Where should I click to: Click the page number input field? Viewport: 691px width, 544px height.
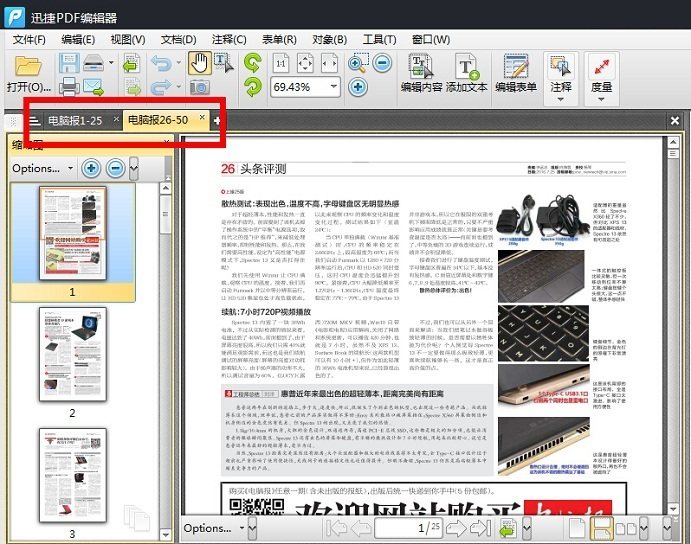point(408,528)
